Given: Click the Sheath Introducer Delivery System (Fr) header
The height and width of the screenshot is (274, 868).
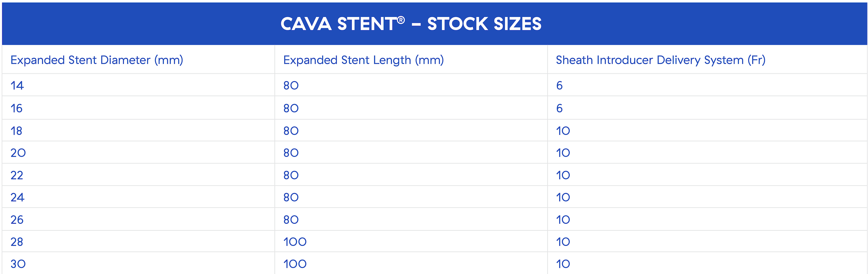Looking at the screenshot, I should tap(660, 60).
